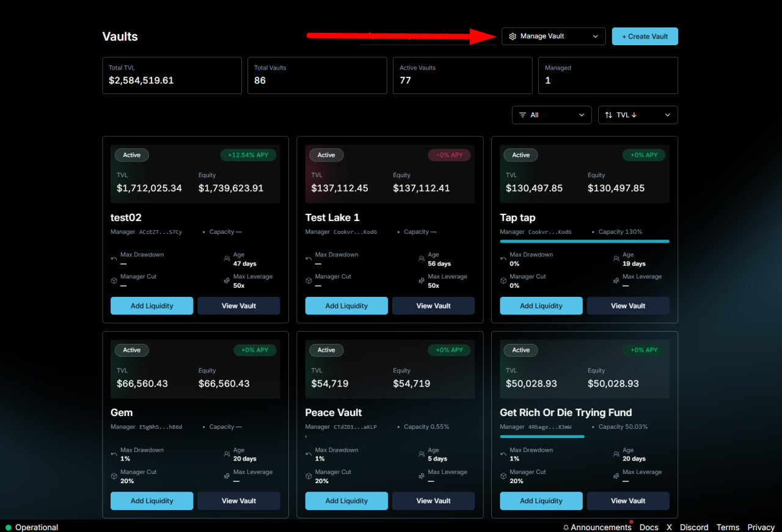Click the Manager Cut icon on Gem card
The height and width of the screenshot is (532, 782).
point(114,476)
